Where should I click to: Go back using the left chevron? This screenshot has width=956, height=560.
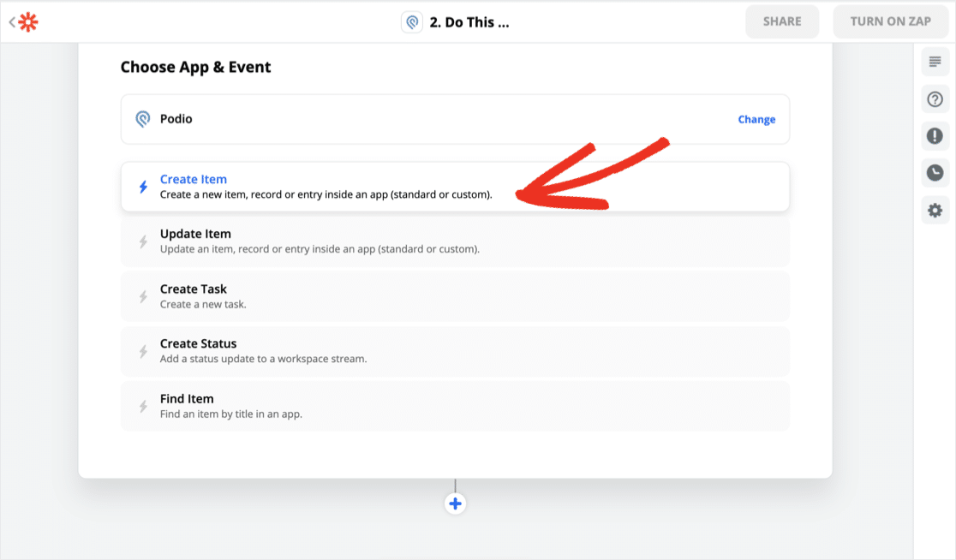tap(12, 22)
